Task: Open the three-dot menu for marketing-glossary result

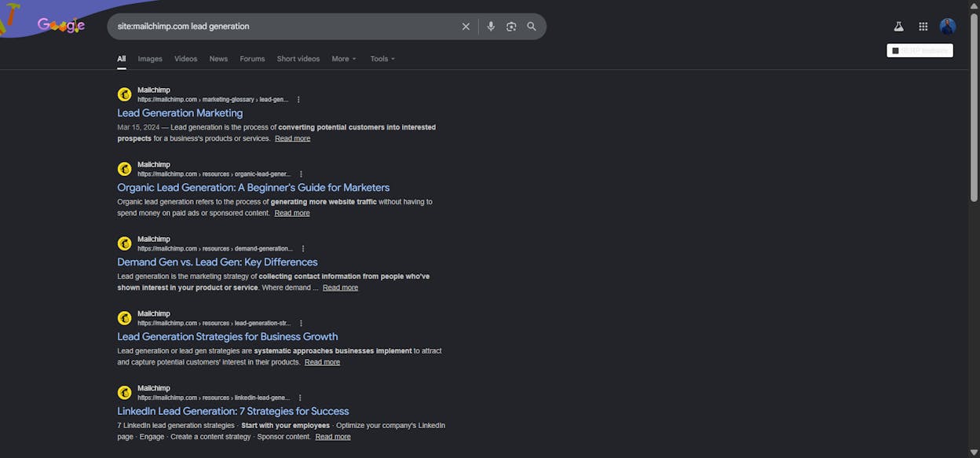Action: [298, 100]
